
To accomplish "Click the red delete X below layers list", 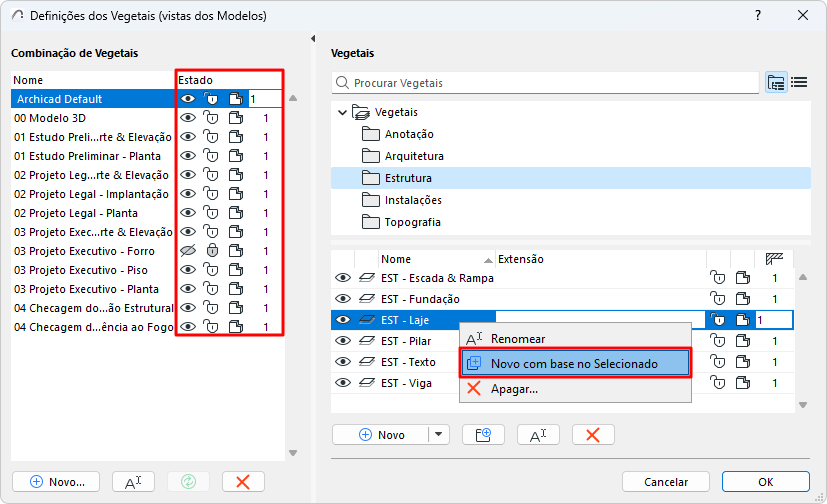I will click(x=593, y=435).
